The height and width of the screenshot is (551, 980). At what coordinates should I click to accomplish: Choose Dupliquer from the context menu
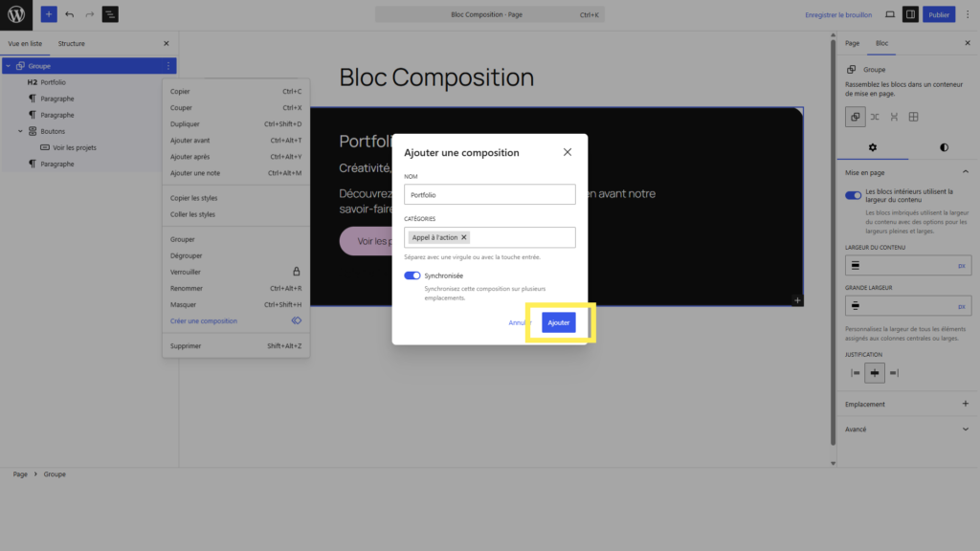235,123
